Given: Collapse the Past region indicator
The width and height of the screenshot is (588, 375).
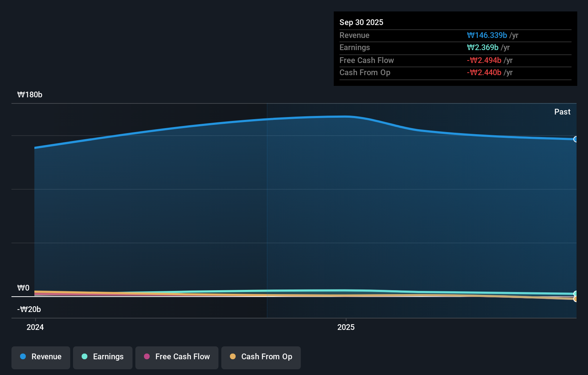Looking at the screenshot, I should pyautogui.click(x=562, y=112).
